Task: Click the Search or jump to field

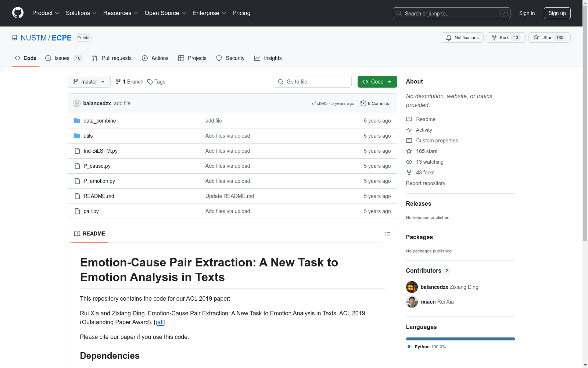Action: pos(452,13)
